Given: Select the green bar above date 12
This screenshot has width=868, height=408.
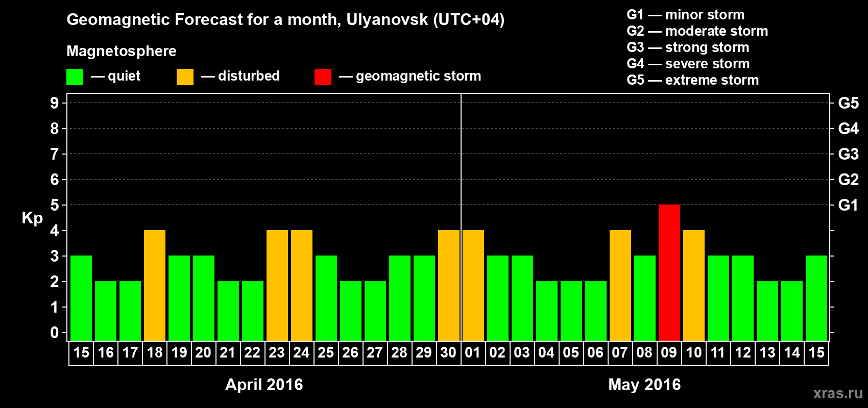Looking at the screenshot, I should 743,298.
